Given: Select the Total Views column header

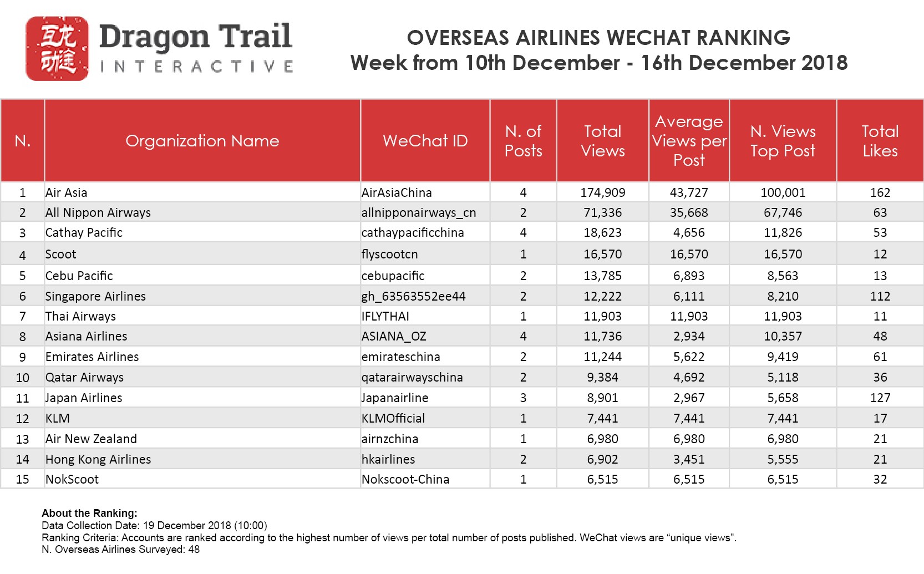Looking at the screenshot, I should coord(602,141).
